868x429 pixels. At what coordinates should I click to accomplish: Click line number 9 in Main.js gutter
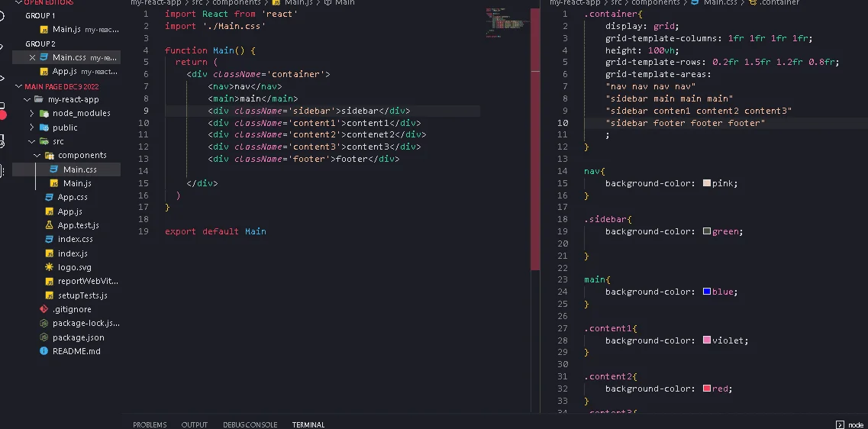coord(146,111)
